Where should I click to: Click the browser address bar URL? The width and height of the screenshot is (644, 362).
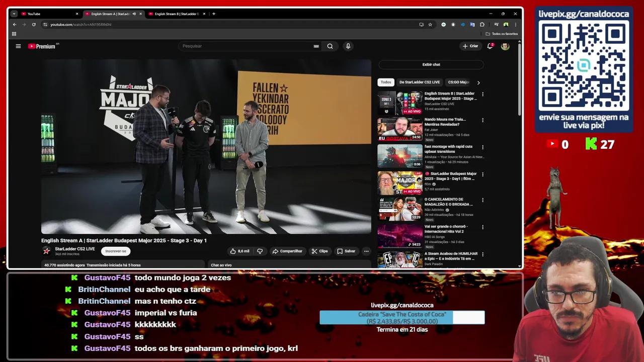[80, 24]
